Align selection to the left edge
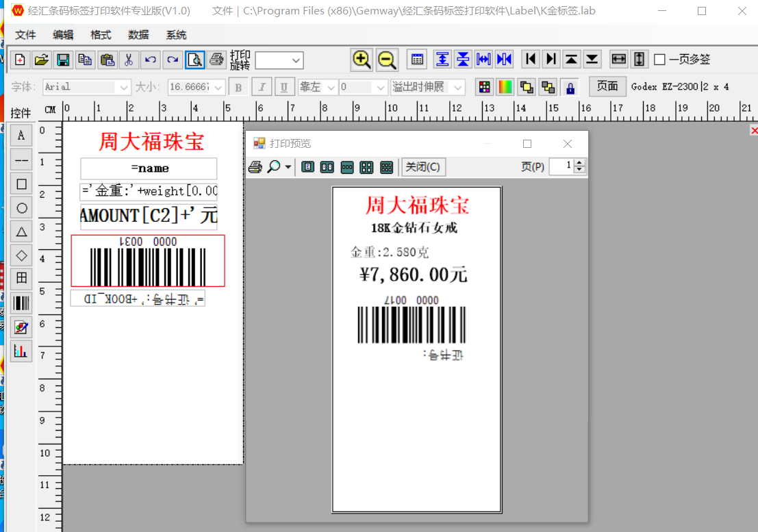758x532 pixels. tap(531, 60)
